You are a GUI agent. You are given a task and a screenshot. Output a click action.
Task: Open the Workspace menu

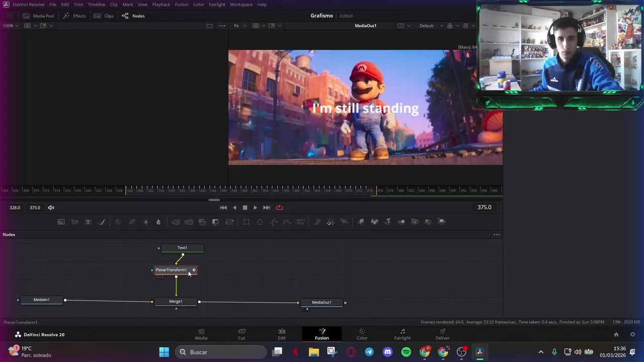pos(242,5)
